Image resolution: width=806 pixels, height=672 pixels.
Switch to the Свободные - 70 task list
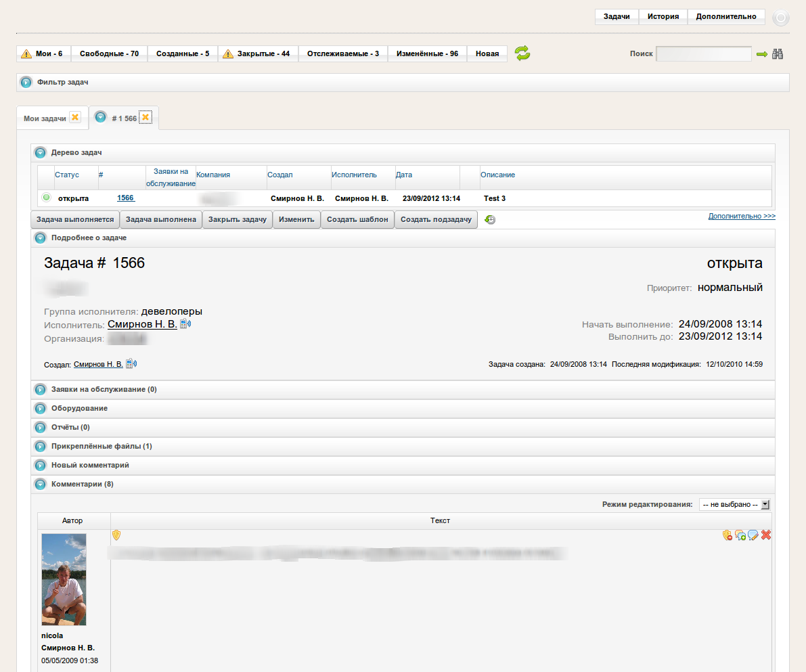(x=109, y=53)
